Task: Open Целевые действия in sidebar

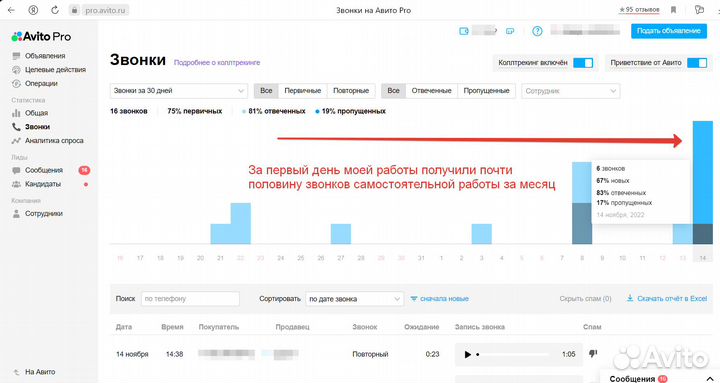Action: [x=55, y=69]
